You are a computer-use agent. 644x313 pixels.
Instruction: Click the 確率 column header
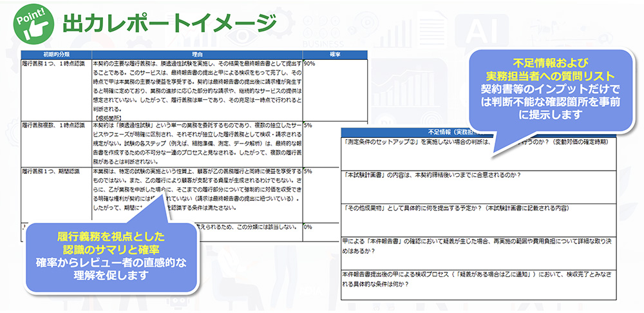click(x=334, y=55)
